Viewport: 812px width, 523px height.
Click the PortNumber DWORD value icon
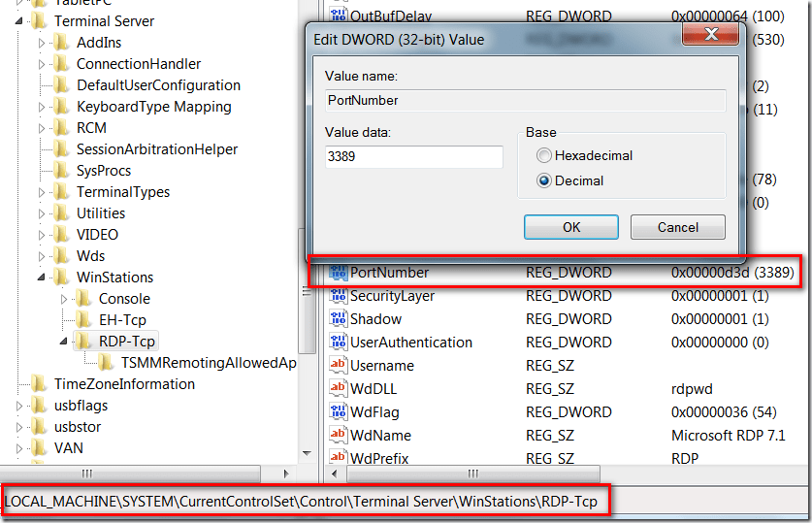[x=339, y=273]
